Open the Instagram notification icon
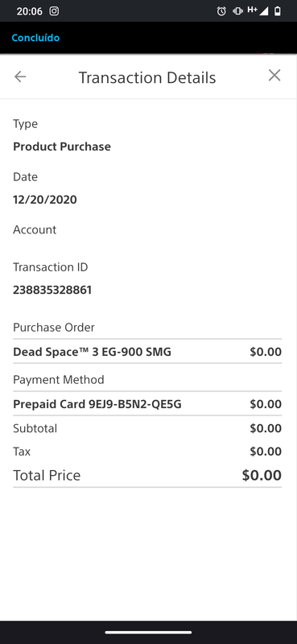 point(54,11)
